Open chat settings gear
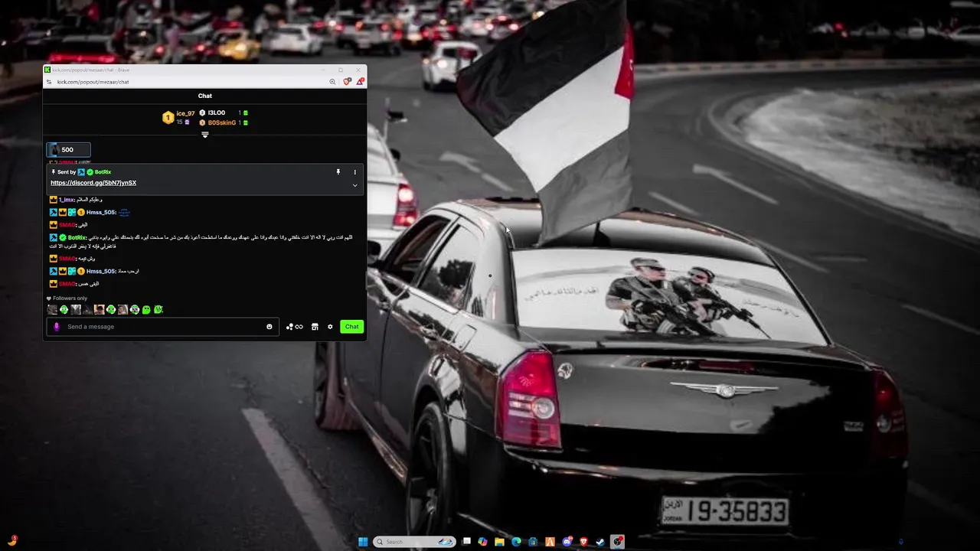This screenshot has width=980, height=551. click(330, 327)
